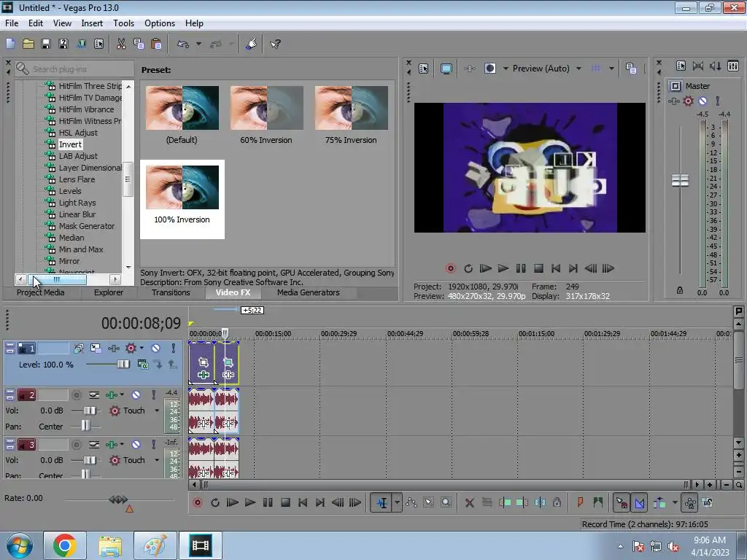This screenshot has width=747, height=560.
Task: Lock event with padlock icon in timeline toolbar
Action: click(x=557, y=502)
